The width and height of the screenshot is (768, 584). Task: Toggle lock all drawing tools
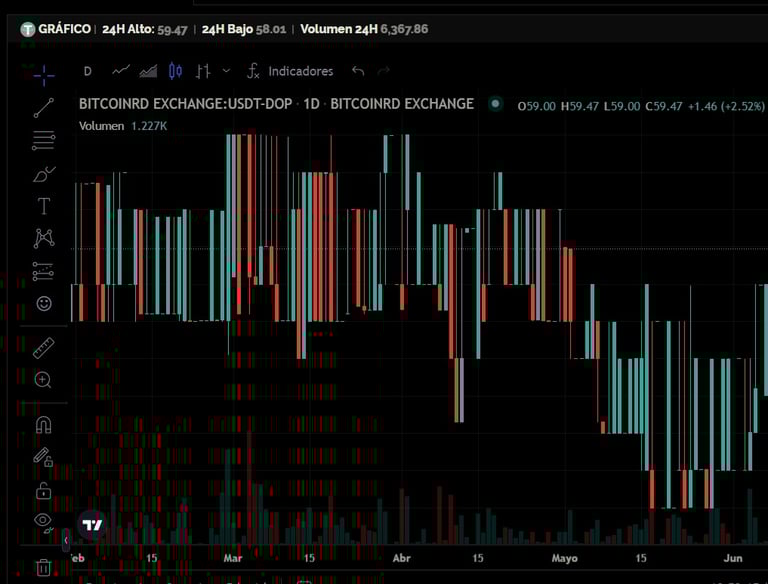coord(44,490)
